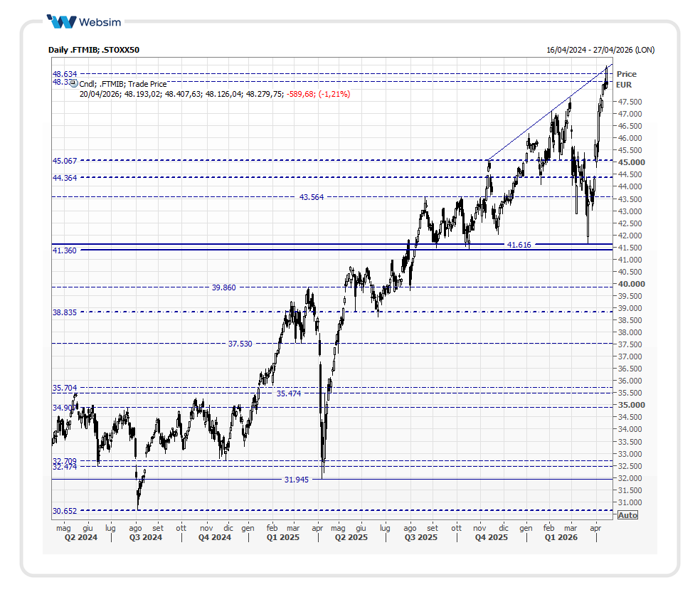Viewport: 700px width, 597px height.
Task: Click the clock icon beside Cndl label
Action: pyautogui.click(x=73, y=83)
